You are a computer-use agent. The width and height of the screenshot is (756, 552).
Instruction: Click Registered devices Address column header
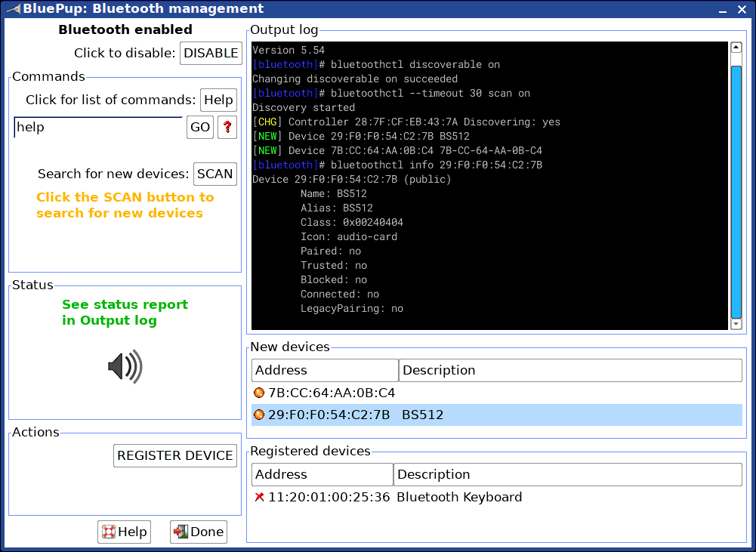tap(322, 474)
